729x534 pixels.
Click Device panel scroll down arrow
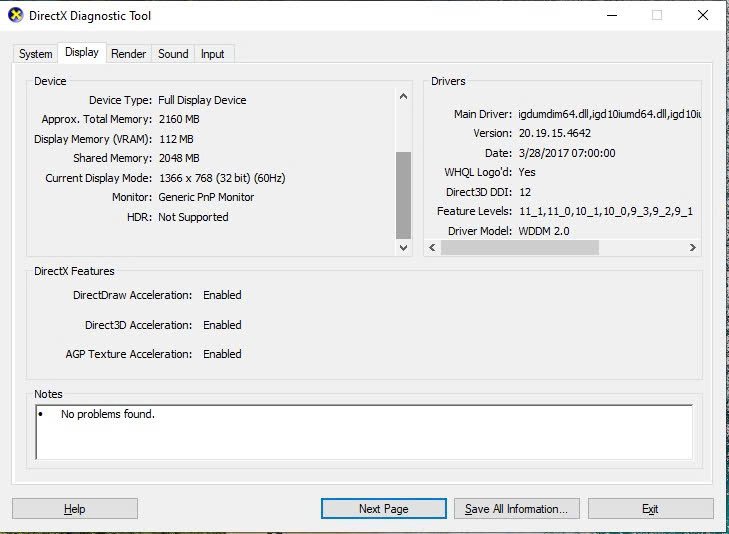(x=404, y=248)
